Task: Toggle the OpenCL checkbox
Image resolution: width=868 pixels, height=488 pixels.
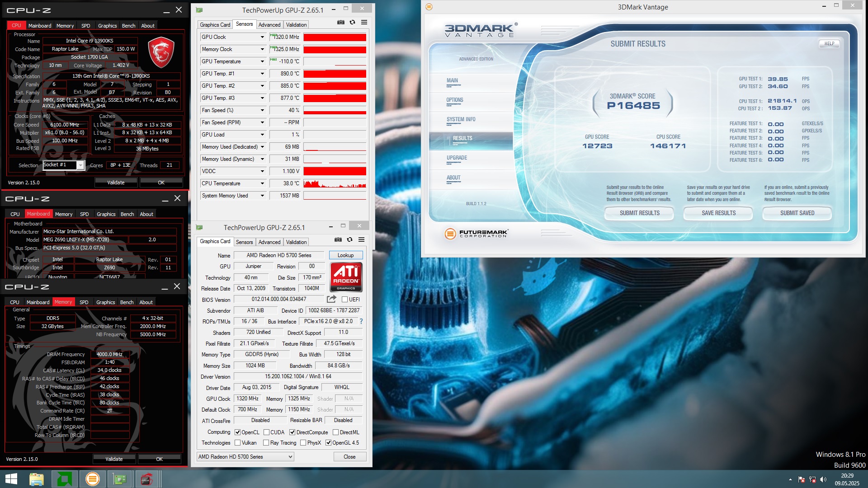Action: [237, 432]
